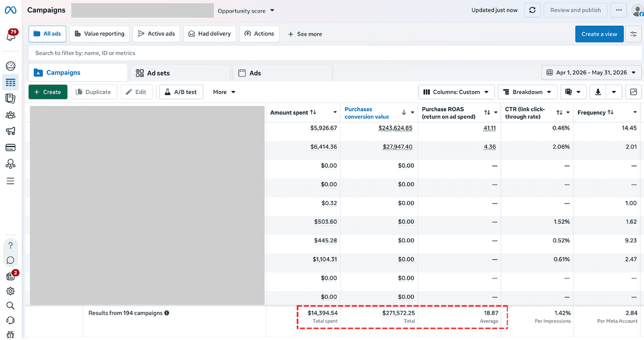Screen dimensions: 644x340
Task: Click the $5,926.67 amount spent cell
Action: coord(323,128)
